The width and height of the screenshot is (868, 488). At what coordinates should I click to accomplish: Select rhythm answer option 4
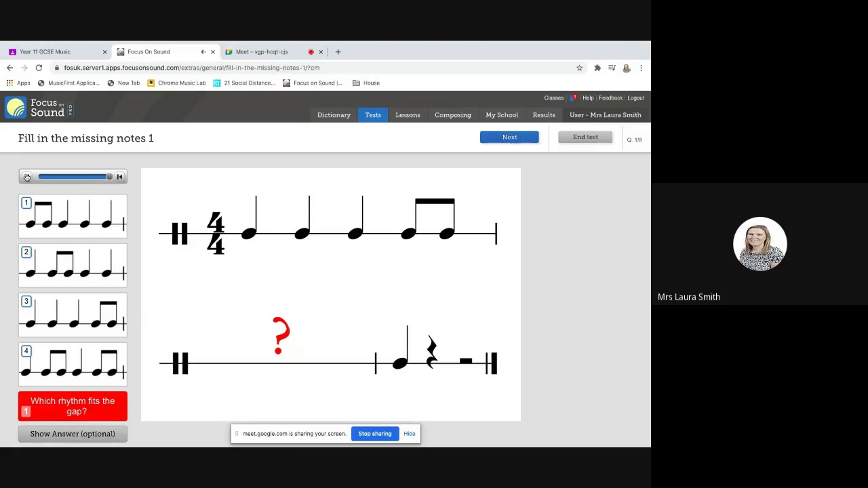[x=73, y=365]
